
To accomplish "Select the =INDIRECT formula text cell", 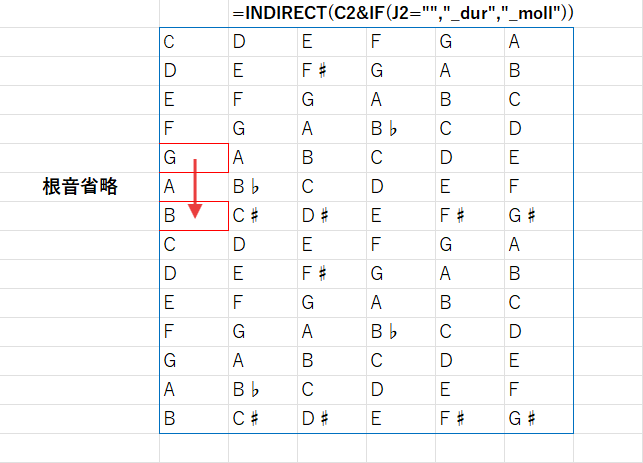I will [403, 14].
